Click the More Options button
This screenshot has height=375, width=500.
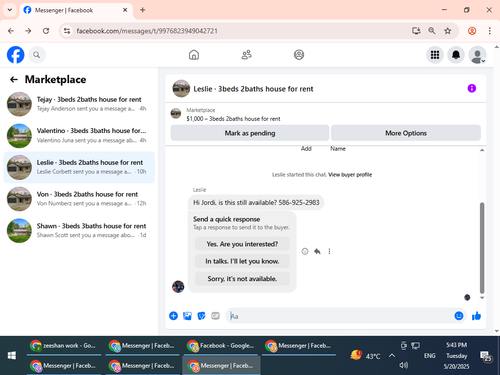click(x=406, y=133)
